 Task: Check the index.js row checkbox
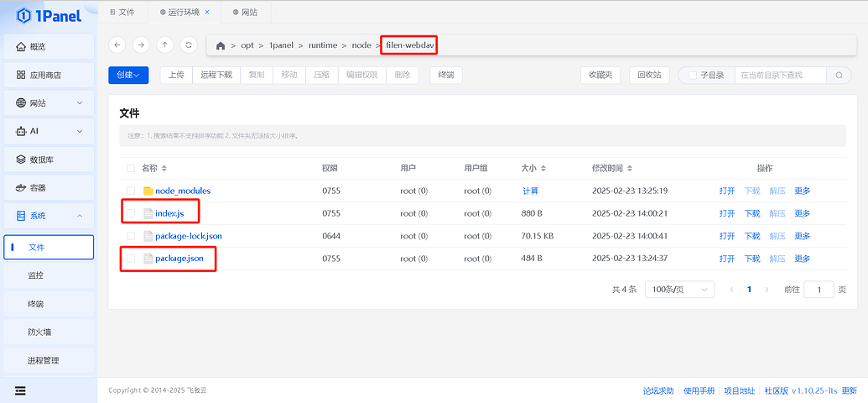pos(131,213)
